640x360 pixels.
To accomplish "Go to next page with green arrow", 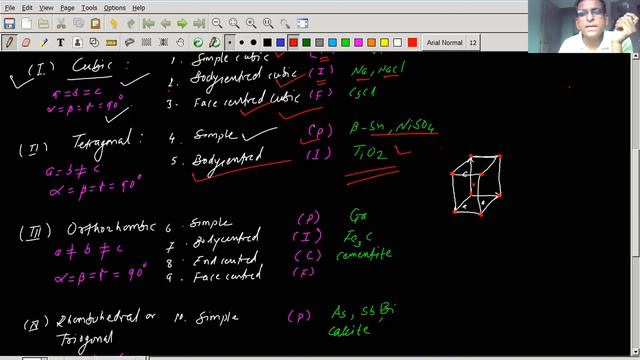I will click(x=182, y=23).
